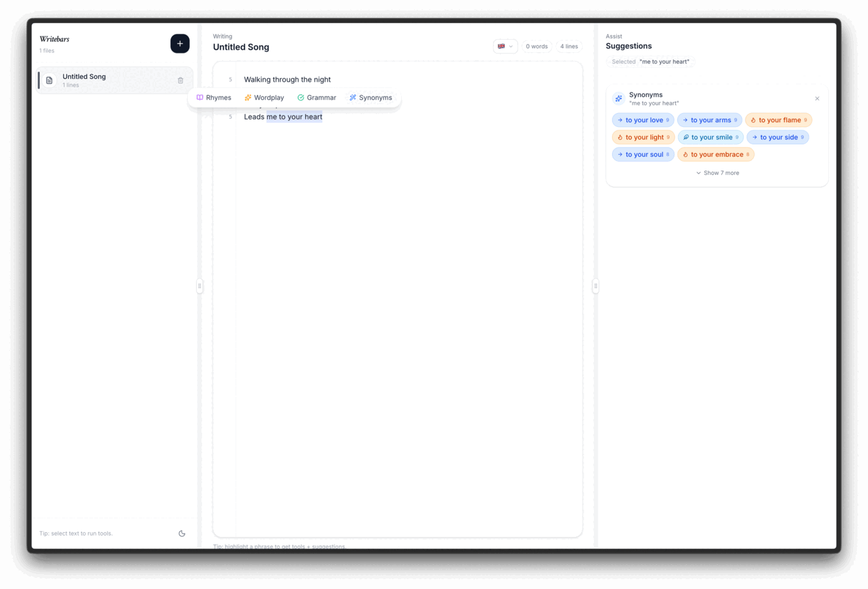
Task: Apply the "to your soul" suggestion
Action: tap(643, 154)
